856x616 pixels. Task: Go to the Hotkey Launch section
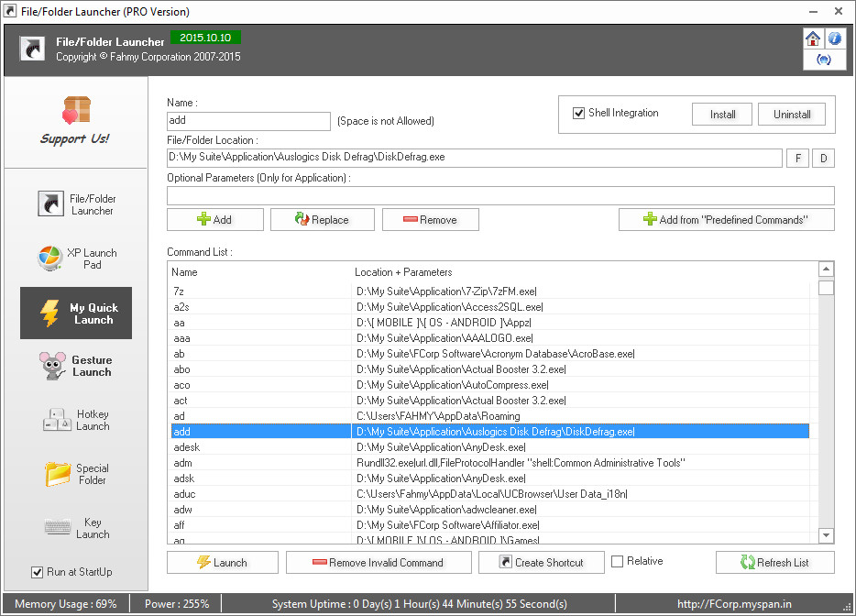click(76, 420)
